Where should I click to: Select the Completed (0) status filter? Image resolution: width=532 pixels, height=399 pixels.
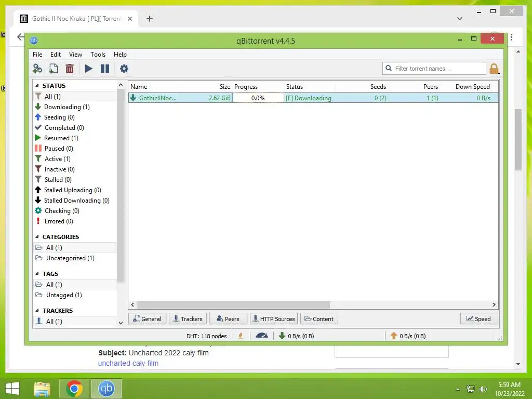pyautogui.click(x=75, y=128)
